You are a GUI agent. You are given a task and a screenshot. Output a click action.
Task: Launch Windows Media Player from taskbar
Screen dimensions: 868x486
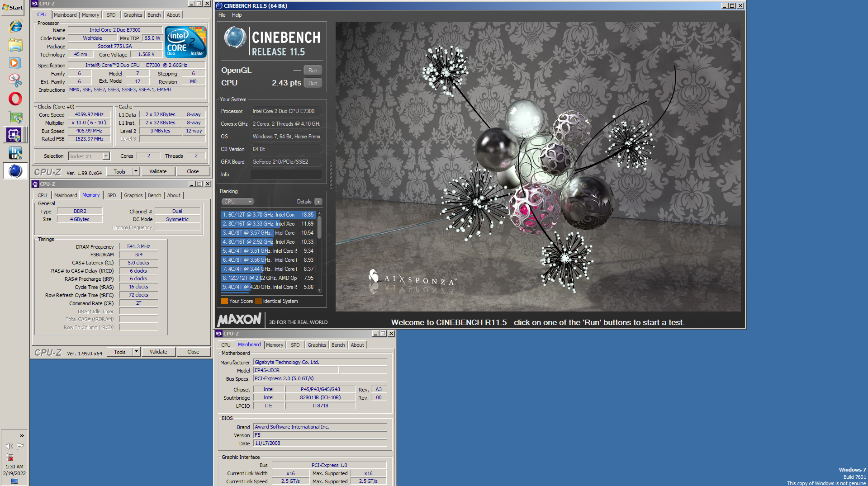tap(15, 63)
